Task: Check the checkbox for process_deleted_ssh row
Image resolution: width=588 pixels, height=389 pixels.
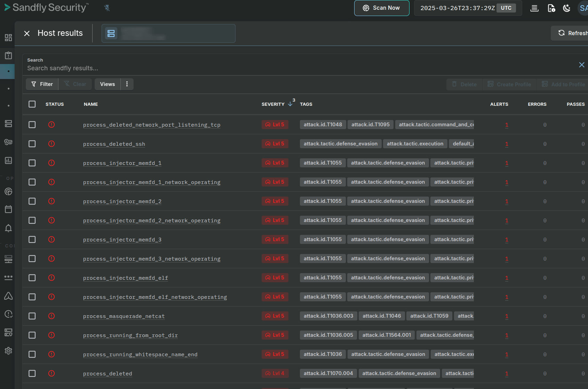Action: click(32, 143)
